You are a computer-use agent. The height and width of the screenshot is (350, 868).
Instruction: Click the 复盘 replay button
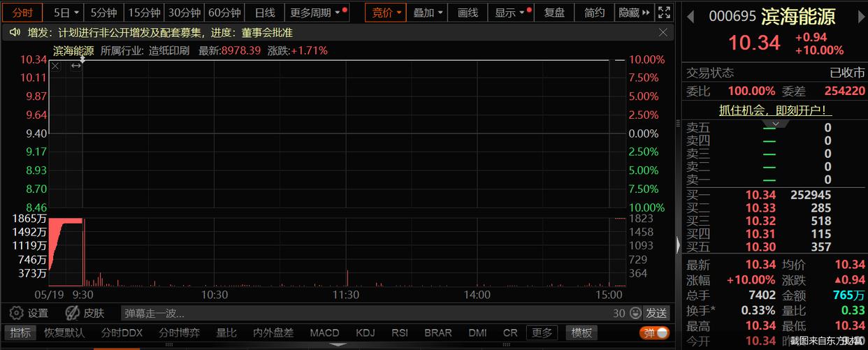tap(555, 13)
